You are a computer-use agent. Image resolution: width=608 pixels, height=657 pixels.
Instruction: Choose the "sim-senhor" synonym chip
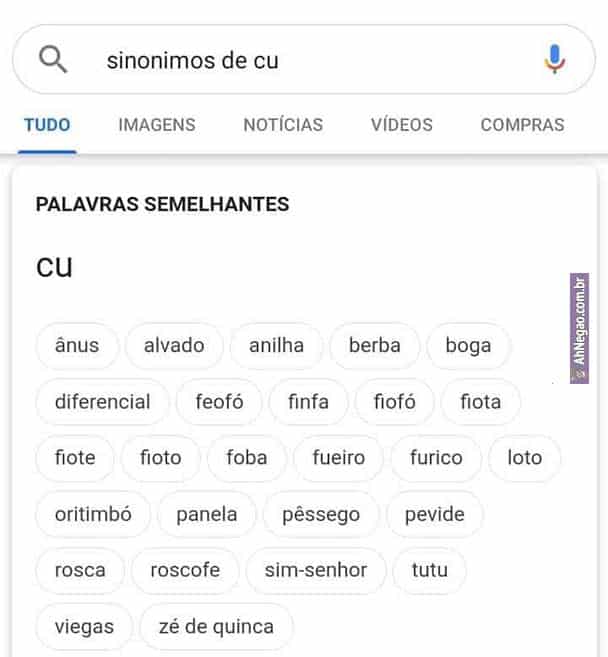315,571
